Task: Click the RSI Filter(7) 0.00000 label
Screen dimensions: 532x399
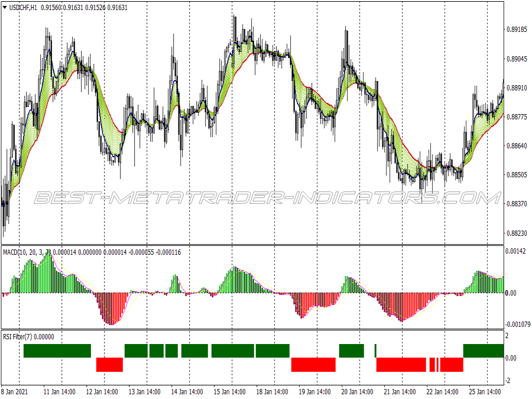Action: [x=28, y=337]
